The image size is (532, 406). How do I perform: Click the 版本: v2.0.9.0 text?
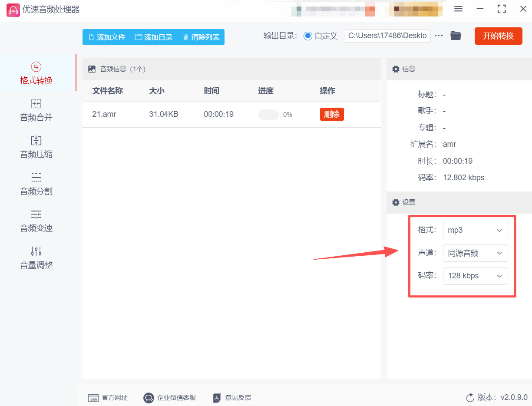[502, 397]
